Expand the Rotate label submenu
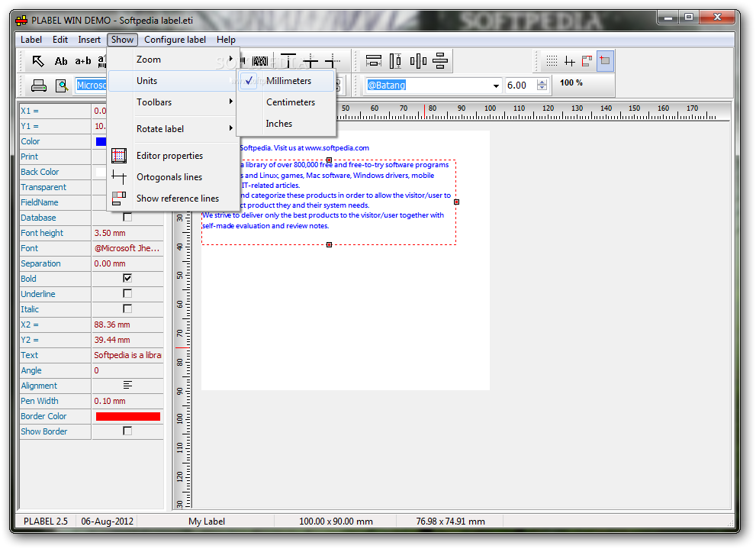The width and height of the screenshot is (756, 549). (x=173, y=129)
